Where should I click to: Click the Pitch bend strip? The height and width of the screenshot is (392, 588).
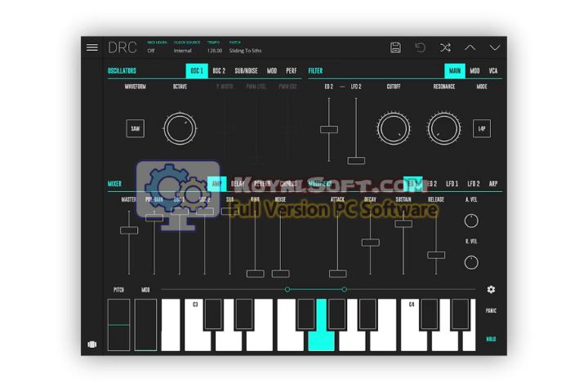point(118,325)
